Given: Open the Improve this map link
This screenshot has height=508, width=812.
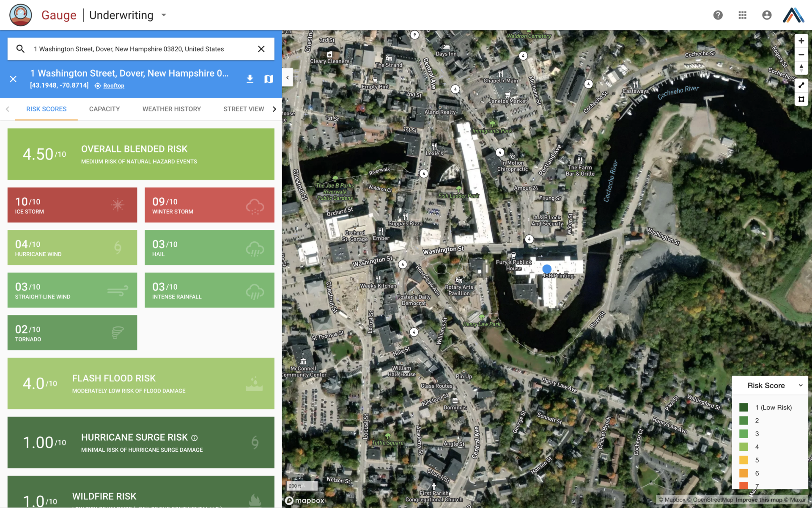Looking at the screenshot, I should coord(759,500).
